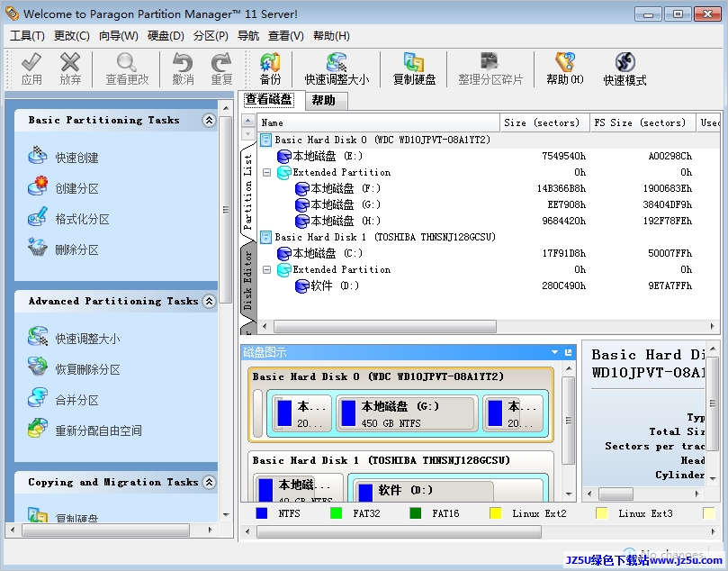Launch the Backup (备份) toolbar icon
This screenshot has height=571, width=728.
[x=270, y=63]
